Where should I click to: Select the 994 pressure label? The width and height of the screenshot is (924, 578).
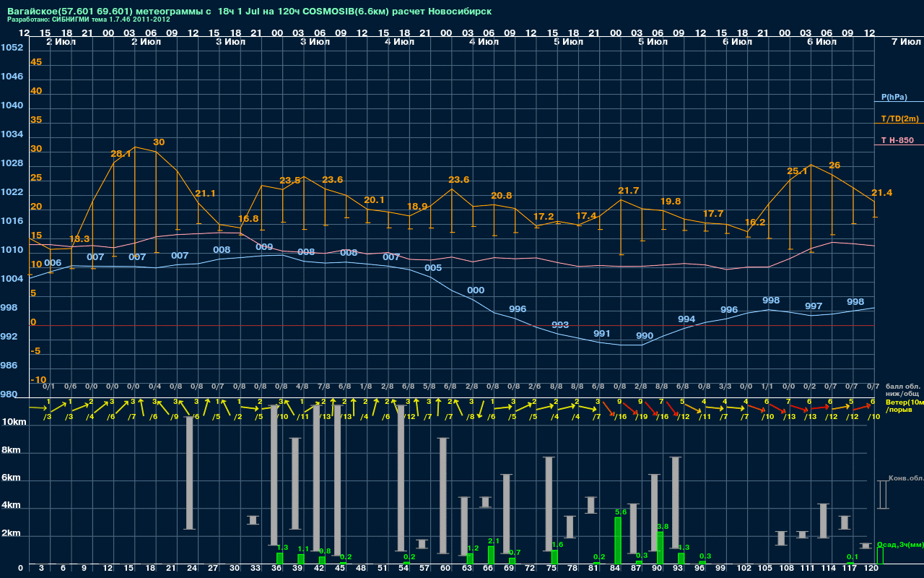pyautogui.click(x=687, y=319)
